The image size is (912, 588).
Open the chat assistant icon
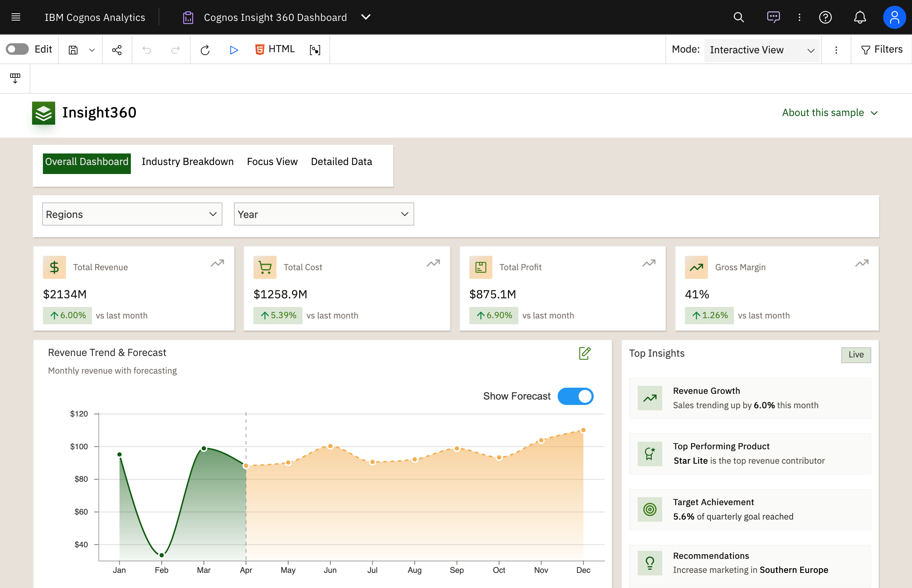pos(773,17)
